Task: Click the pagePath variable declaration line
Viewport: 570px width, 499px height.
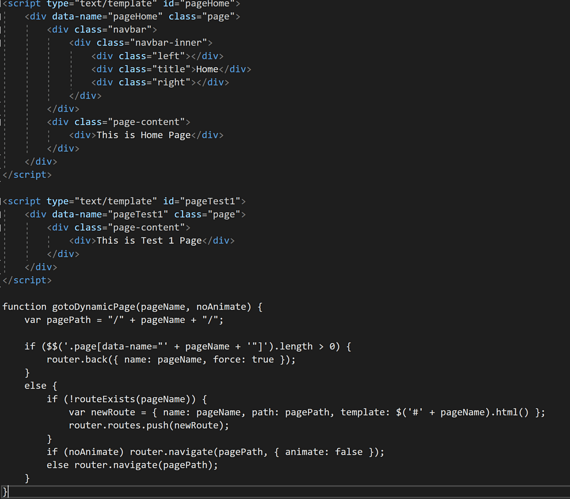Action: point(124,320)
